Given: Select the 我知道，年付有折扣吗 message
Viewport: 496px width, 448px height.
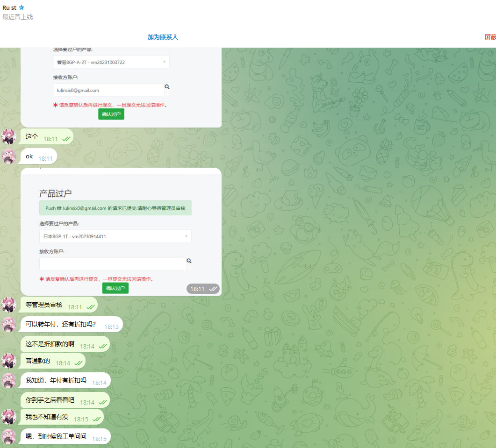Looking at the screenshot, I should (x=65, y=380).
